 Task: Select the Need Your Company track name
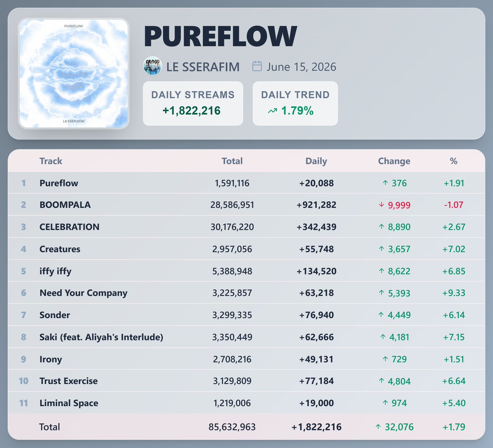tap(83, 293)
